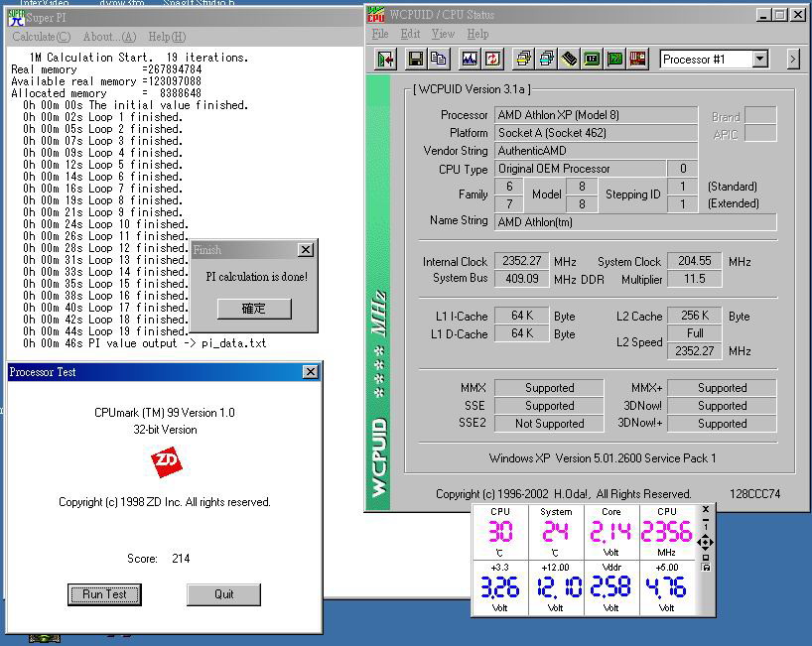
Task: Close the Processor Test window
Action: (310, 372)
